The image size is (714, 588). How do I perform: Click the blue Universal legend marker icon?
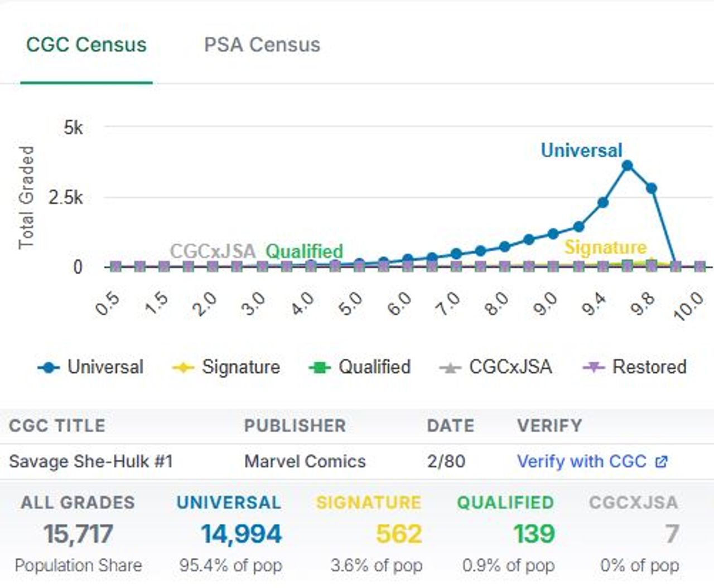[x=49, y=368]
